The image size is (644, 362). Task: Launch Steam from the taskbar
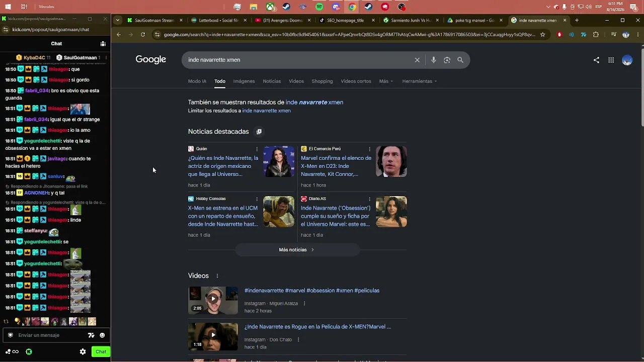(x=286, y=7)
